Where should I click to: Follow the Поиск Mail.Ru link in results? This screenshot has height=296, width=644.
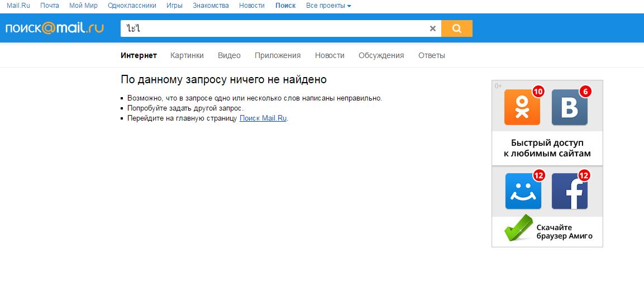coord(263,118)
